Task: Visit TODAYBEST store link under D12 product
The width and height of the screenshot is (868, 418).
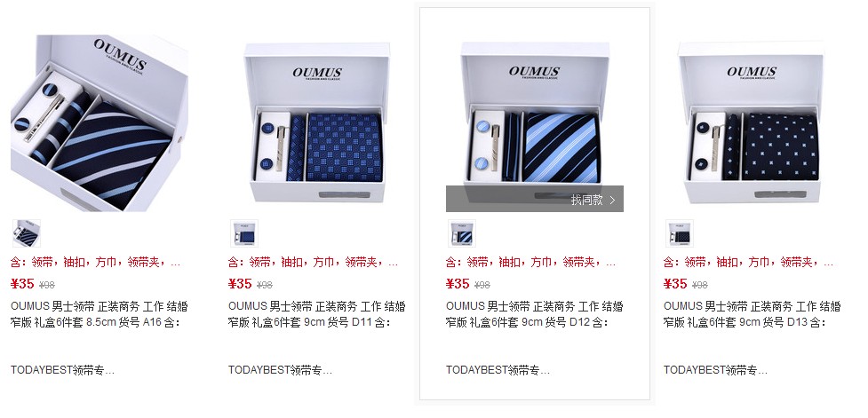Action: 498,370
